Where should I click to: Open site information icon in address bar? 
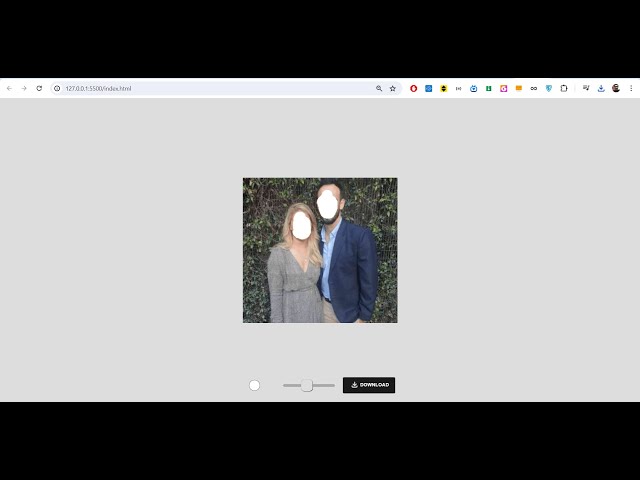click(57, 88)
